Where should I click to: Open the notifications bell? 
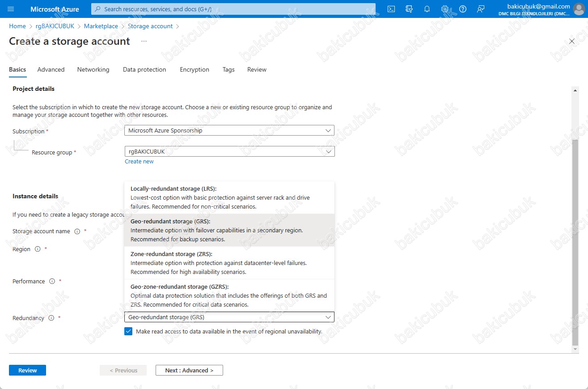pos(427,9)
